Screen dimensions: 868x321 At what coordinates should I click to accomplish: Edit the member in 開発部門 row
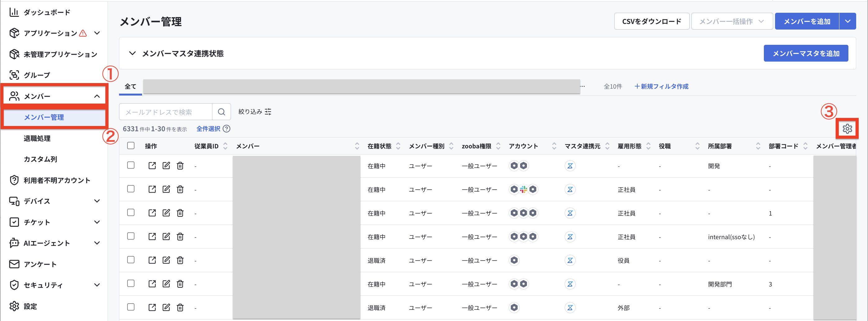coord(166,284)
